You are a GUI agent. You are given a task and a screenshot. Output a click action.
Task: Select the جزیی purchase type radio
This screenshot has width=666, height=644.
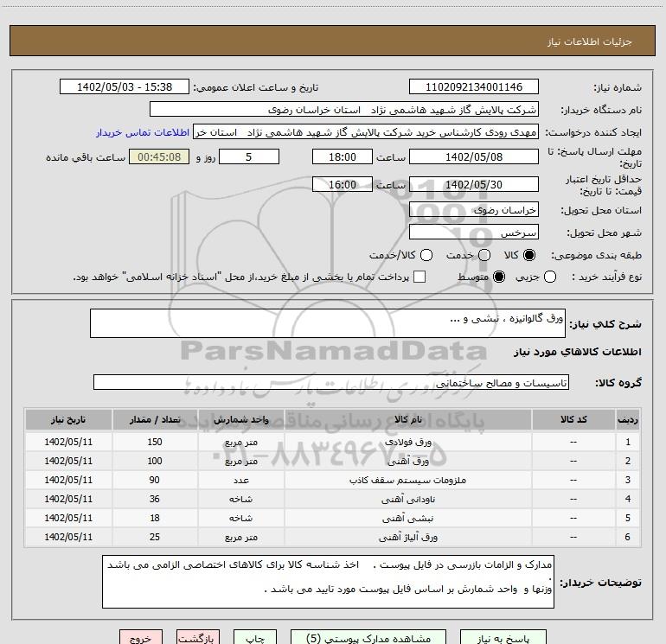coord(550,277)
